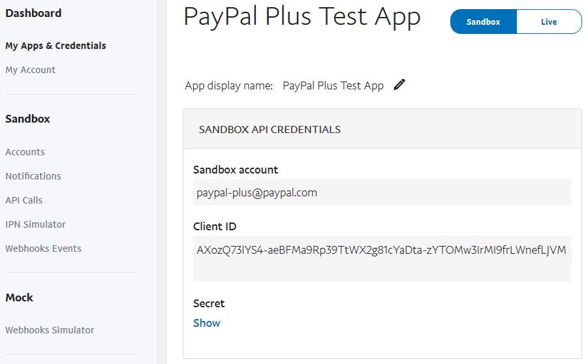This screenshot has height=364, width=588.
Task: Switch to Live mode toggle
Action: pyautogui.click(x=549, y=22)
